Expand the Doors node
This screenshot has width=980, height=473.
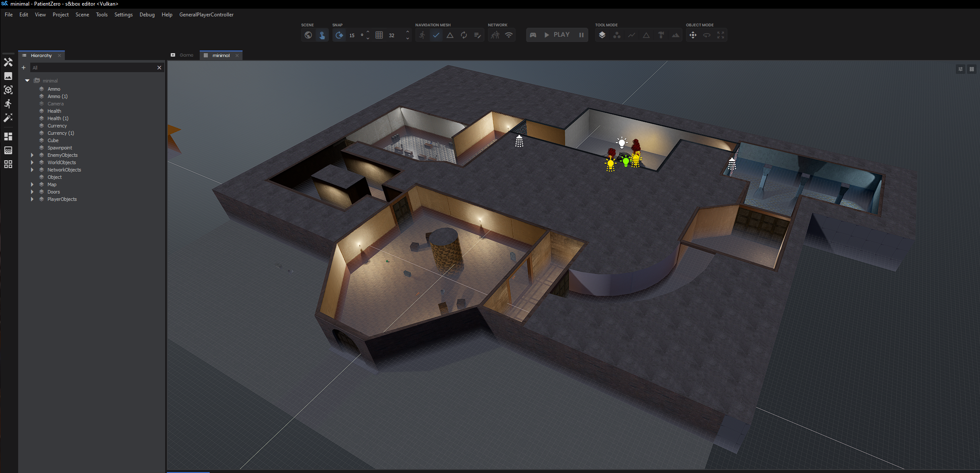coord(32,192)
